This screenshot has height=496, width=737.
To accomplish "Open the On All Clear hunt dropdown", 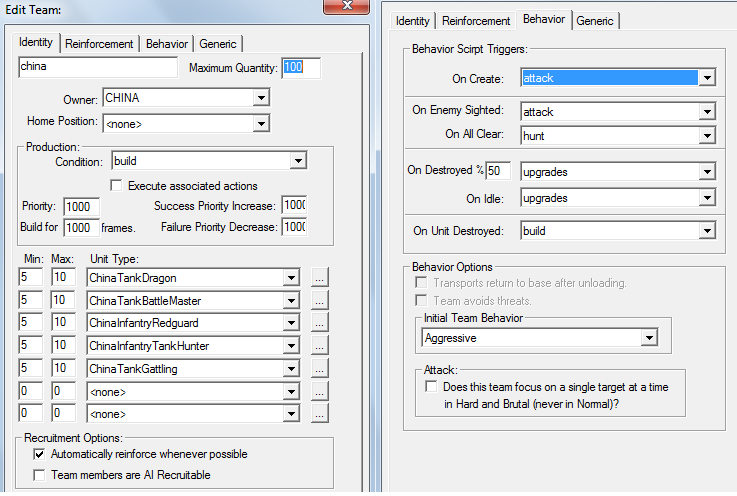I will (706, 134).
